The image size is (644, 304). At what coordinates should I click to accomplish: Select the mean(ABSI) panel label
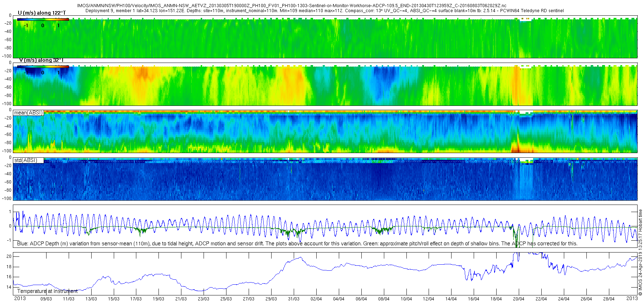click(28, 113)
